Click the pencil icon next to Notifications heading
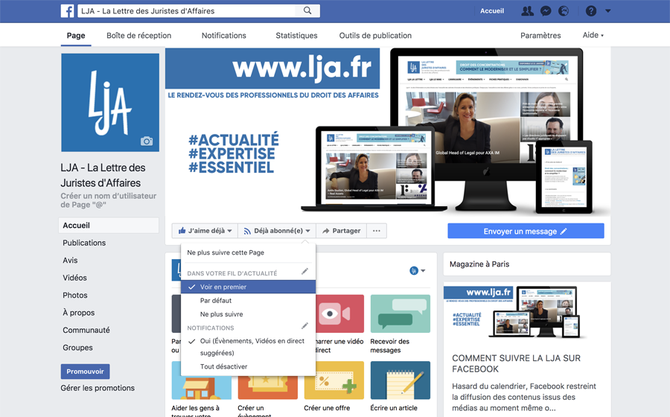 (x=305, y=326)
